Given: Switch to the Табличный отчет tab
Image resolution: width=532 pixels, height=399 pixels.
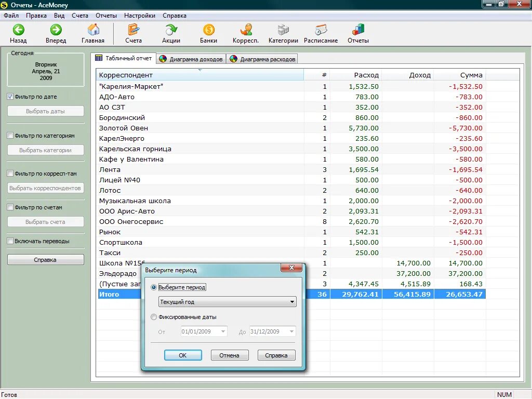Looking at the screenshot, I should pyautogui.click(x=124, y=58).
